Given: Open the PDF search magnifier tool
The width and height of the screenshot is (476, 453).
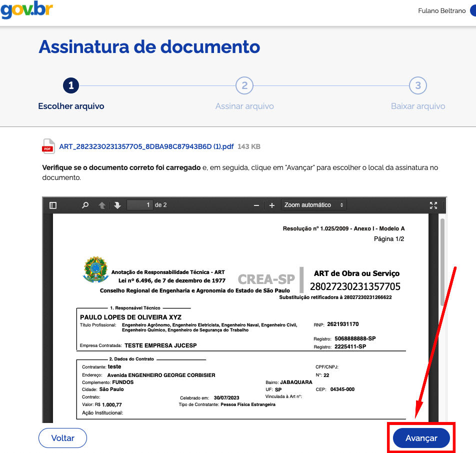Looking at the screenshot, I should (x=85, y=205).
